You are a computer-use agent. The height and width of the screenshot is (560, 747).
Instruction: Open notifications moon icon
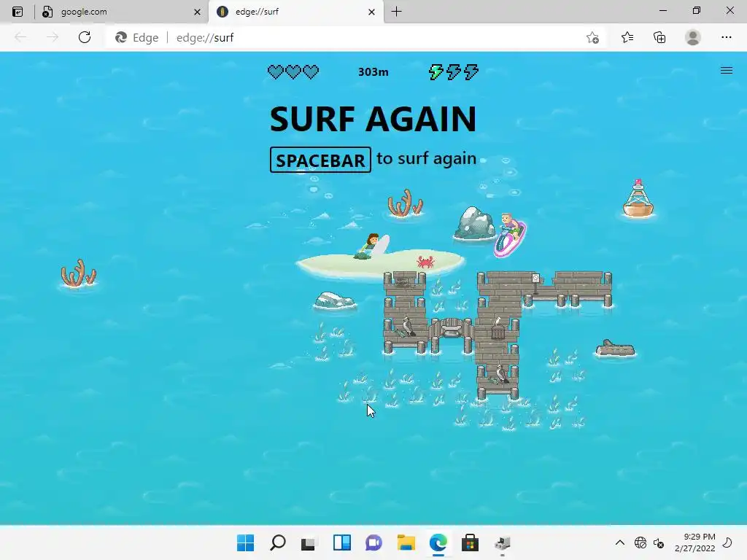727,542
